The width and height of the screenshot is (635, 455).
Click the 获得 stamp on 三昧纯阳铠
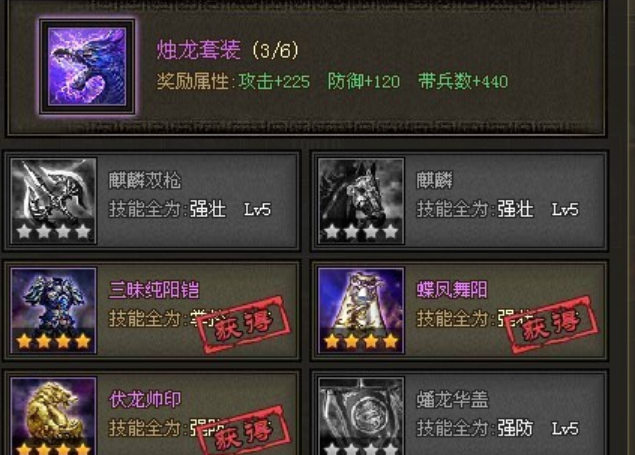pyautogui.click(x=245, y=324)
